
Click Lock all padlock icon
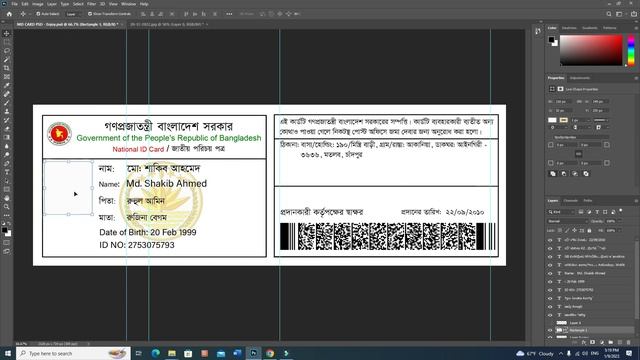point(589,231)
